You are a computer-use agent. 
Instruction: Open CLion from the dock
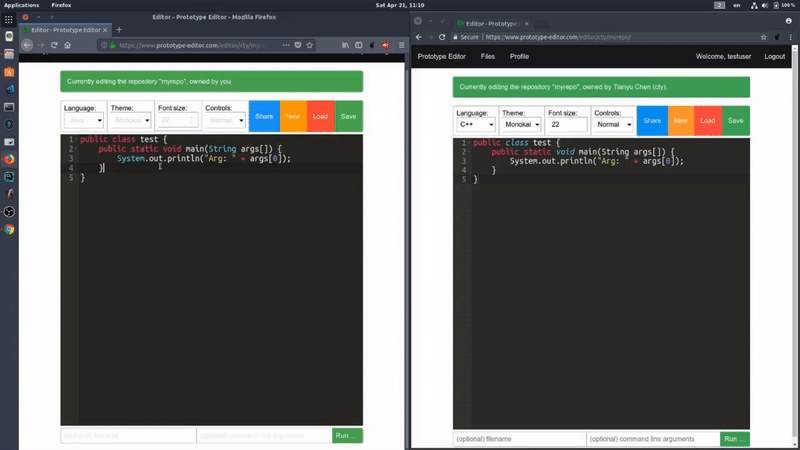click(x=9, y=177)
